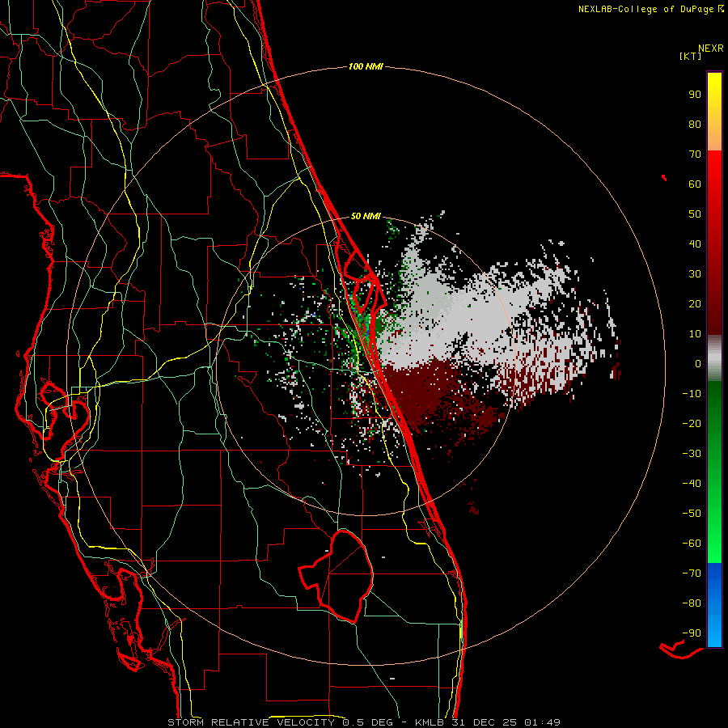Screen dimensions: 728x728
Task: Click the 90 value on the velocity scale
Action: click(x=695, y=95)
